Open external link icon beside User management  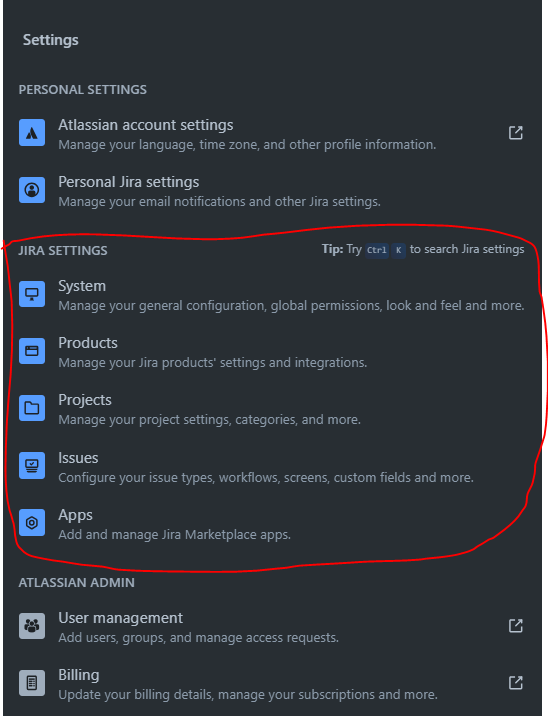pos(516,626)
